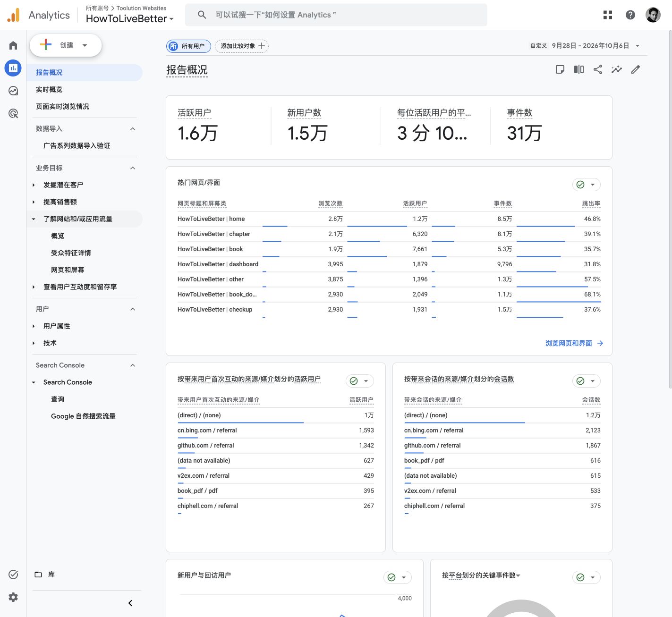
Task: Collapse the sidebar with left chevron
Action: tap(130, 603)
